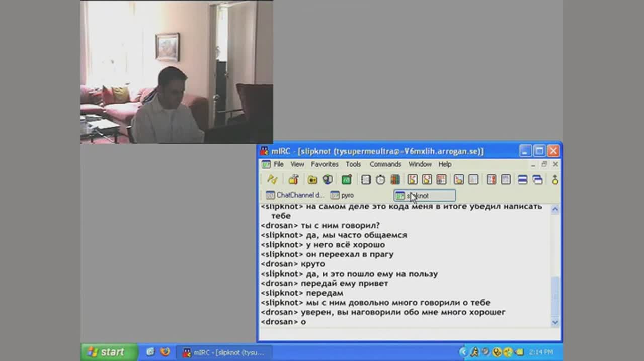This screenshot has height=361, width=644.
Task: Click the mIRC taskbar button
Action: tap(223, 352)
